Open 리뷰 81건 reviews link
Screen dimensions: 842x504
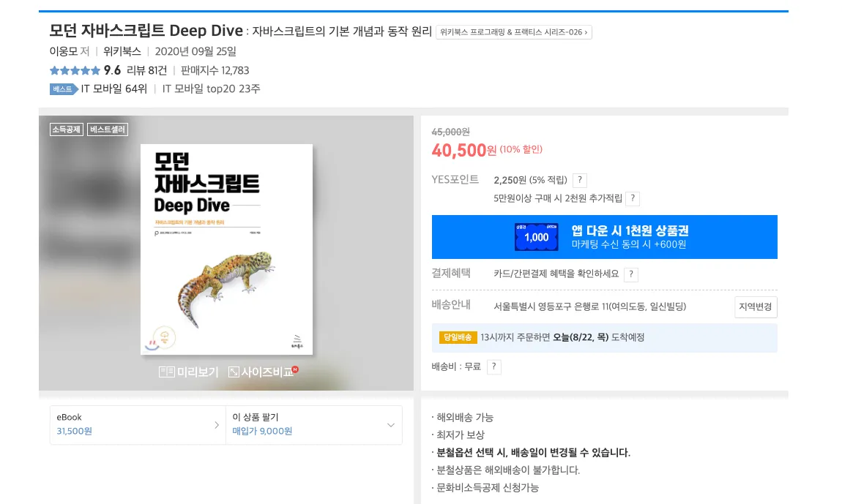pos(146,70)
